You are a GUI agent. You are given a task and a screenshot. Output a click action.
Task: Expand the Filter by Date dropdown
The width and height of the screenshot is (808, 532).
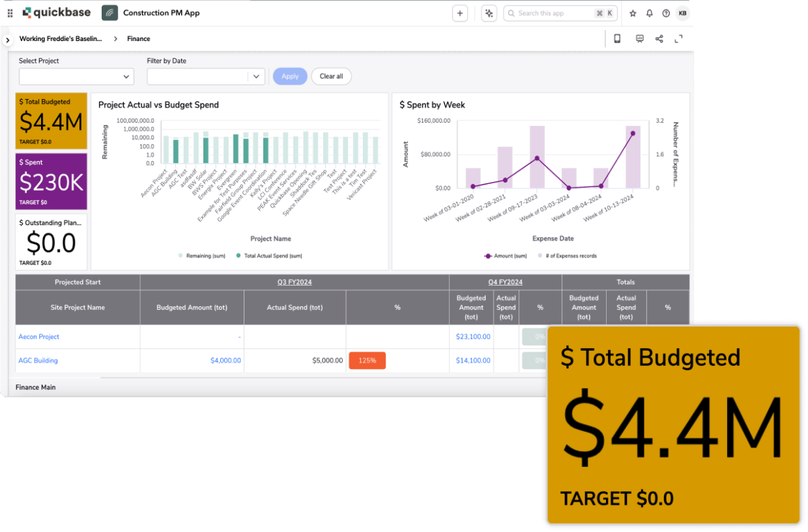pos(205,76)
